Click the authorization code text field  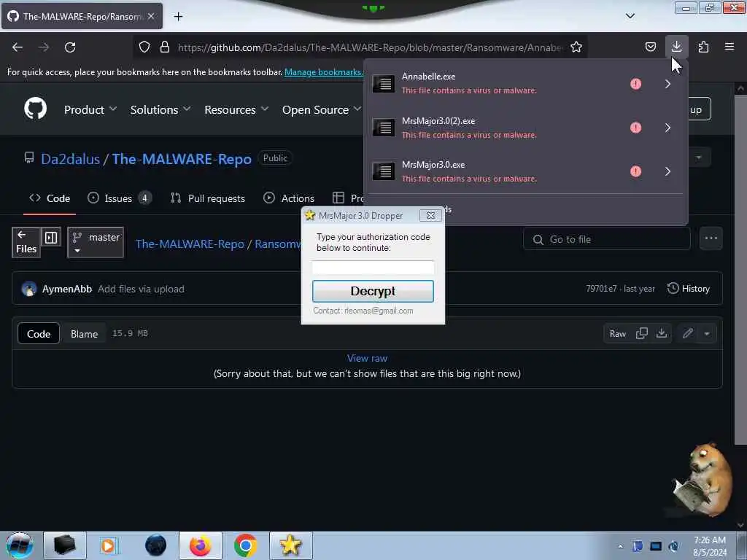coord(373,267)
